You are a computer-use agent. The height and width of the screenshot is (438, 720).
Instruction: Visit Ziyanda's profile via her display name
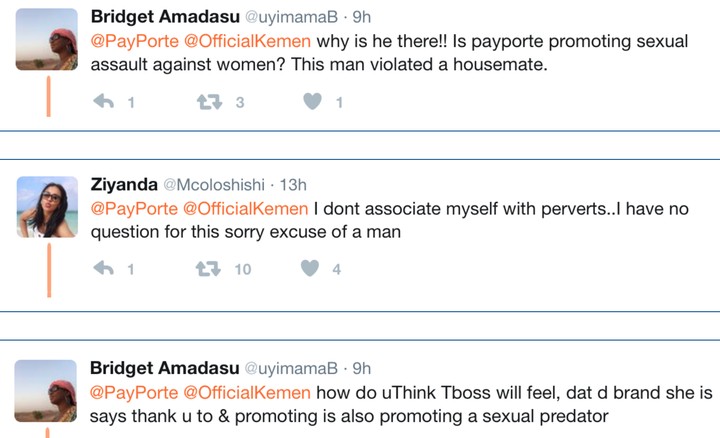pyautogui.click(x=123, y=184)
